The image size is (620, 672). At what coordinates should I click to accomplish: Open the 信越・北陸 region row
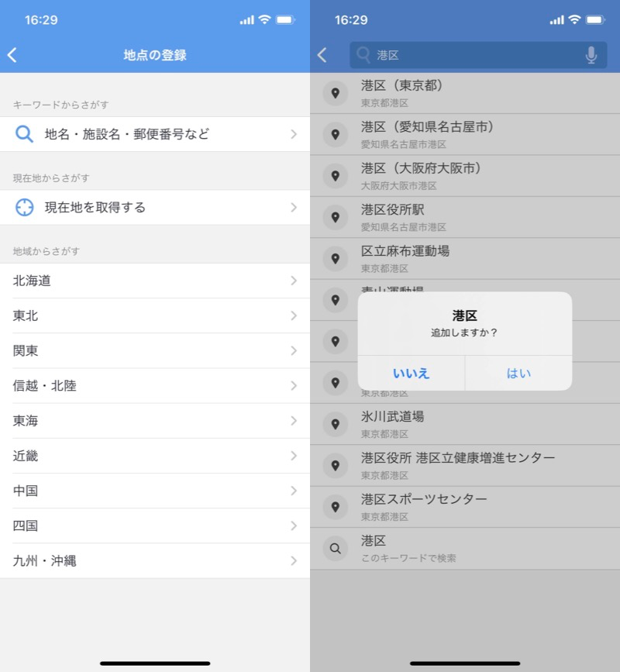155,386
